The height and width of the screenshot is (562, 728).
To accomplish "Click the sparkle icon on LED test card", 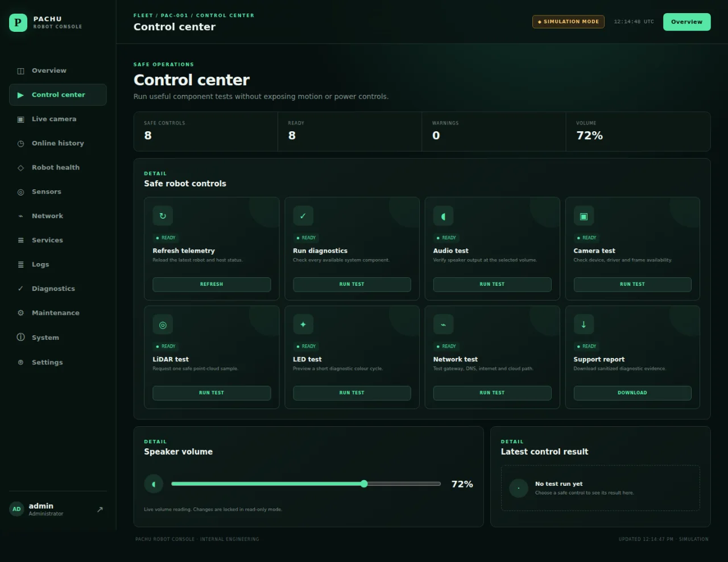I will click(x=303, y=324).
